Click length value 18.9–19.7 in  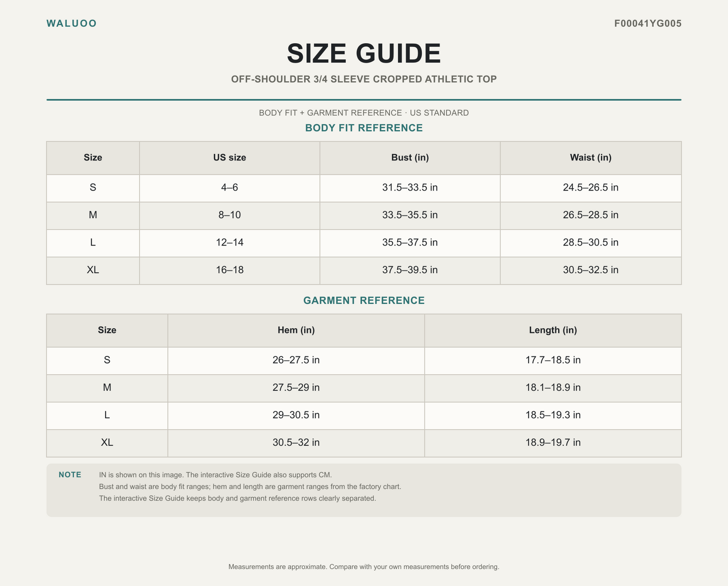(x=553, y=442)
